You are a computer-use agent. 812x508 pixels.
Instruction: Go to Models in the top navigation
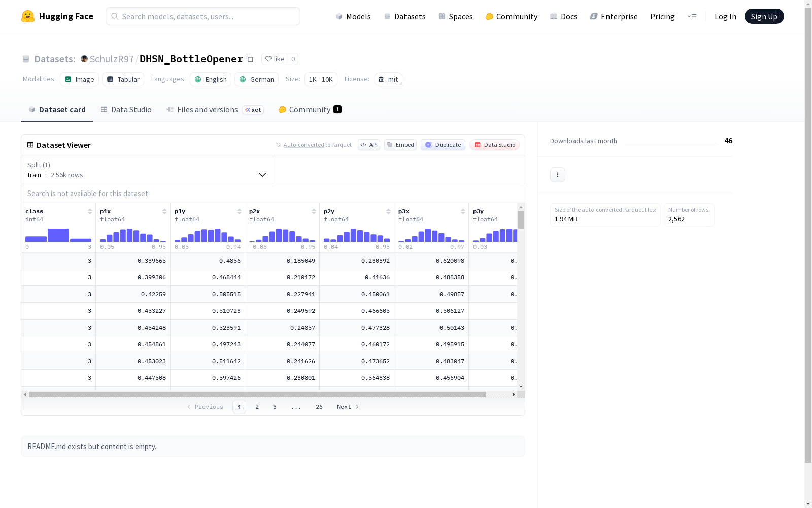point(353,16)
